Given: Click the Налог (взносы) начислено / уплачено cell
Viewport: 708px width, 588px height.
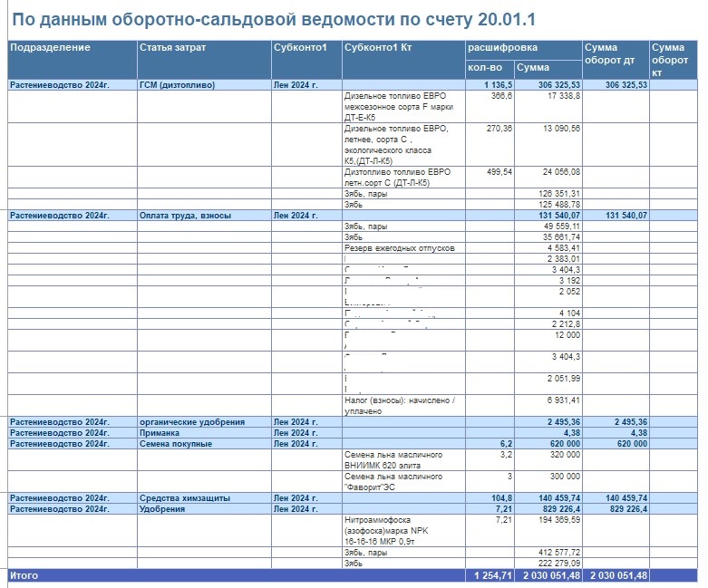Looking at the screenshot, I should pos(400,405).
